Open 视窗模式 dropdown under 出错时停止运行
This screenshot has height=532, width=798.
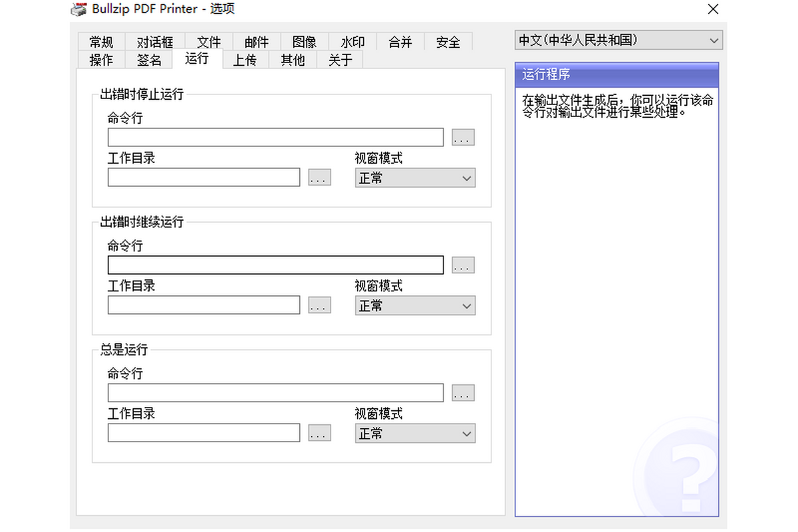click(415, 178)
